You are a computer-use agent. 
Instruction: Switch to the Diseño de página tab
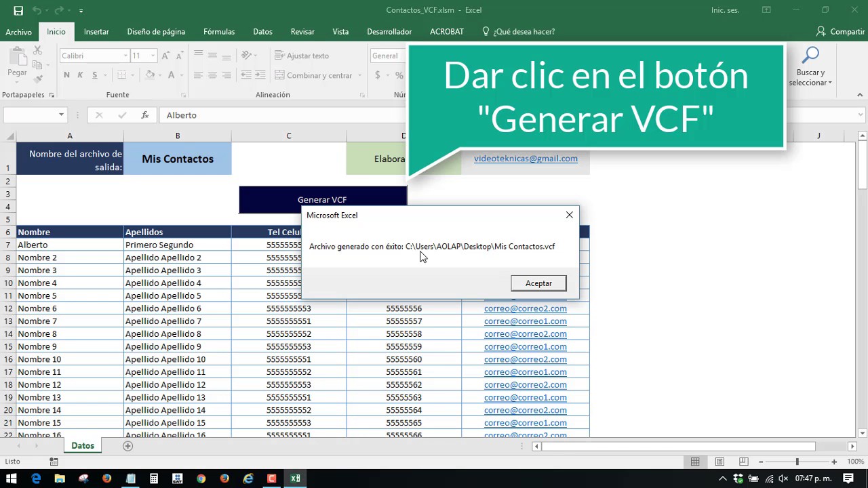156,32
